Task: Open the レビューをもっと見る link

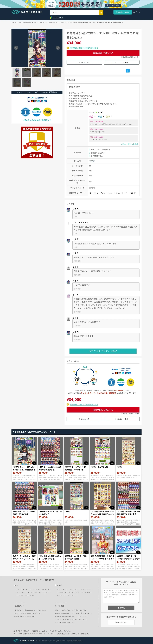Action: 129,144
